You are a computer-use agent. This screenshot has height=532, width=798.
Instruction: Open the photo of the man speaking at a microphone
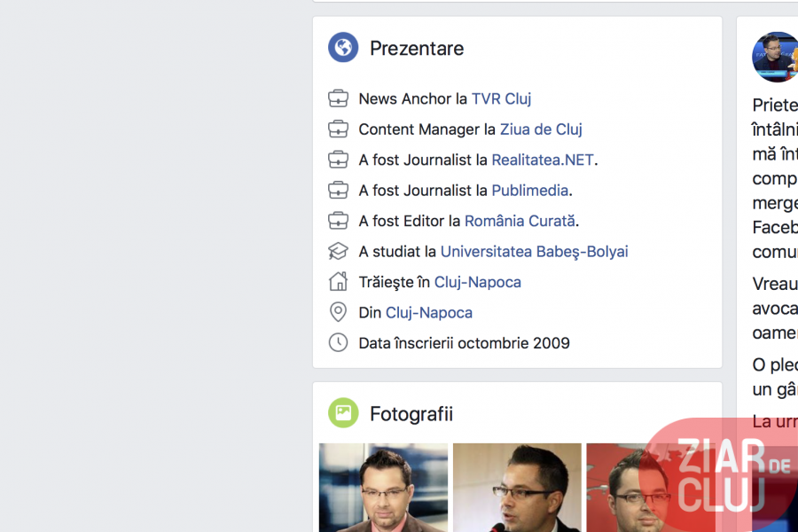517,488
